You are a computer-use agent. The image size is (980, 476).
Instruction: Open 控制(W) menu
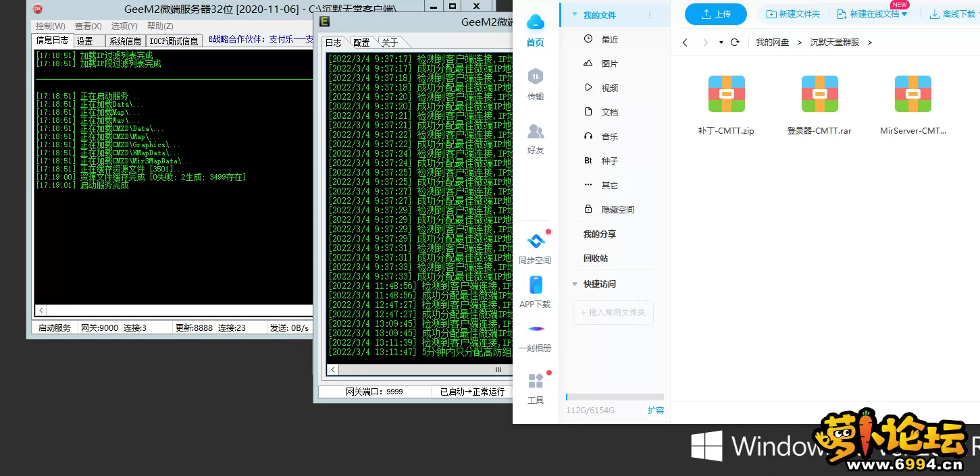pyautogui.click(x=50, y=26)
